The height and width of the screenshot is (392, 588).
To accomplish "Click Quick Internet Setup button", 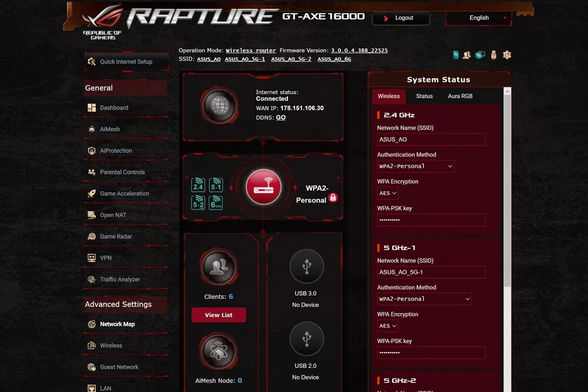I will tap(126, 62).
